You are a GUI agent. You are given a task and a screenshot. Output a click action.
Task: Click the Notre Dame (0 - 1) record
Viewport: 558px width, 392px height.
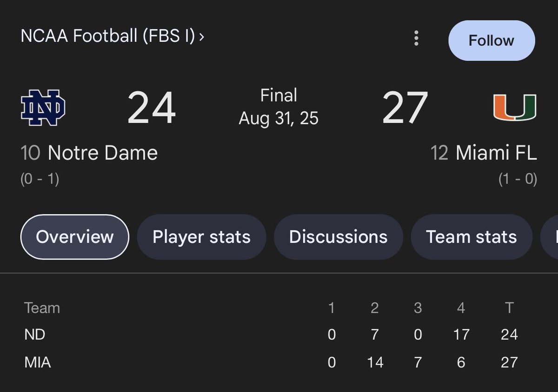[40, 179]
